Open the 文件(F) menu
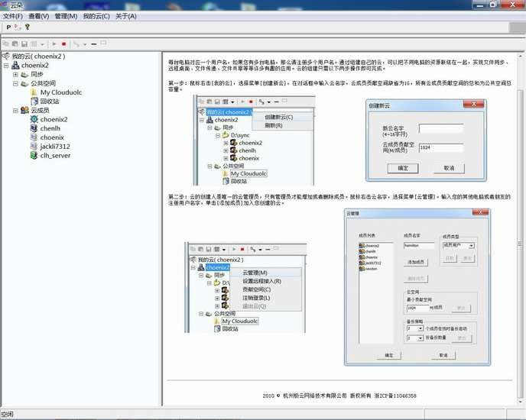 13,15
